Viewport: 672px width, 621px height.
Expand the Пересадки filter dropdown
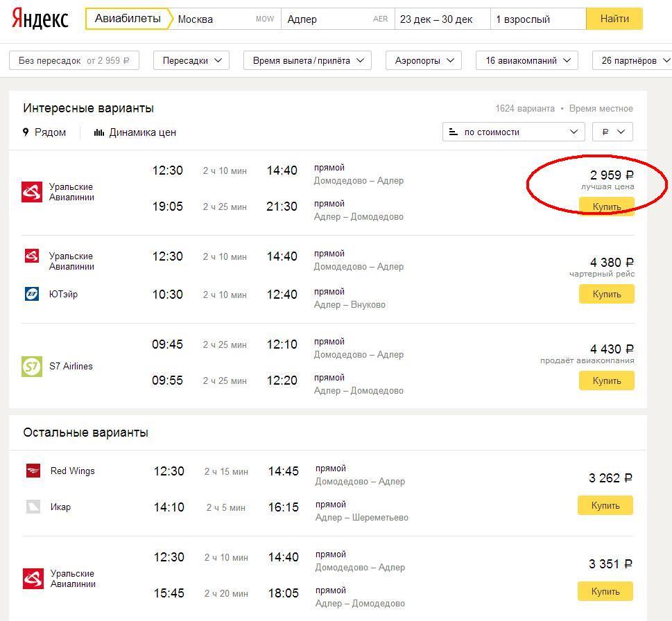(191, 60)
